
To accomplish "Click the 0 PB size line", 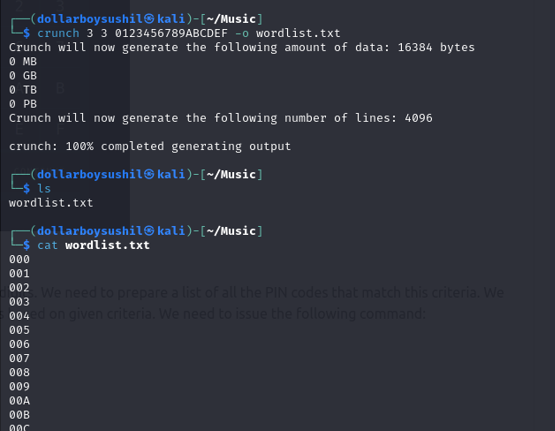I will 23,104.
